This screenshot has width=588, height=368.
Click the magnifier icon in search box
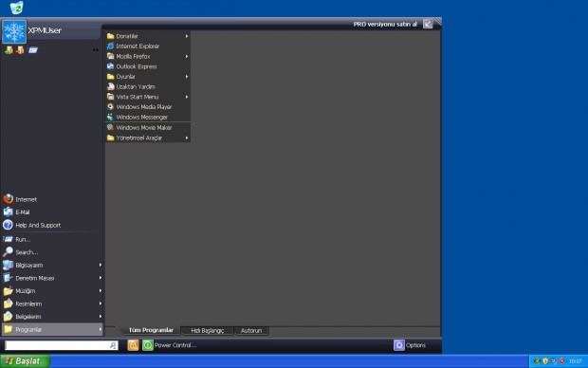click(x=113, y=345)
